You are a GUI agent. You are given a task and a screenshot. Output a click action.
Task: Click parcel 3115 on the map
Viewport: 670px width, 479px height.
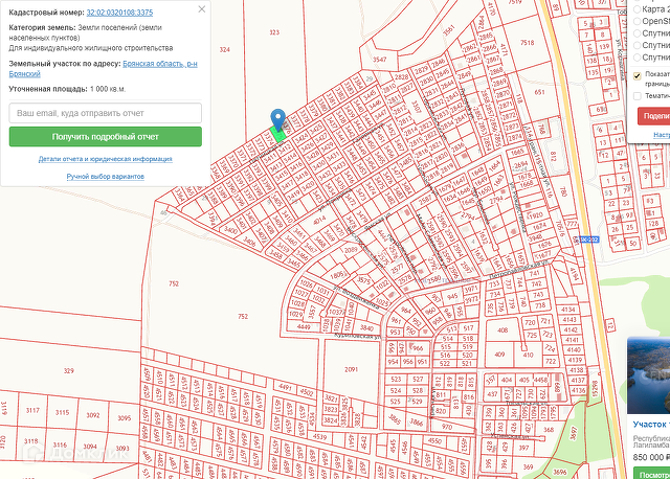pyautogui.click(x=62, y=412)
